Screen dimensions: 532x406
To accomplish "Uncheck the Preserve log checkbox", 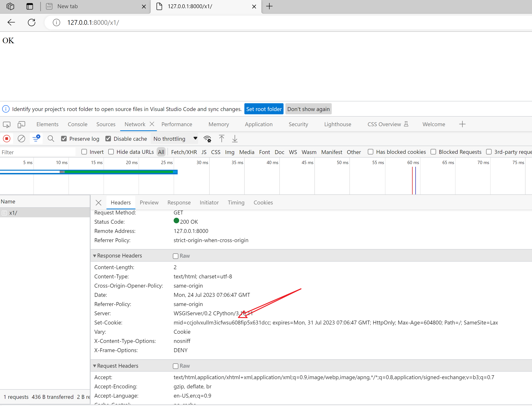I will tap(64, 139).
